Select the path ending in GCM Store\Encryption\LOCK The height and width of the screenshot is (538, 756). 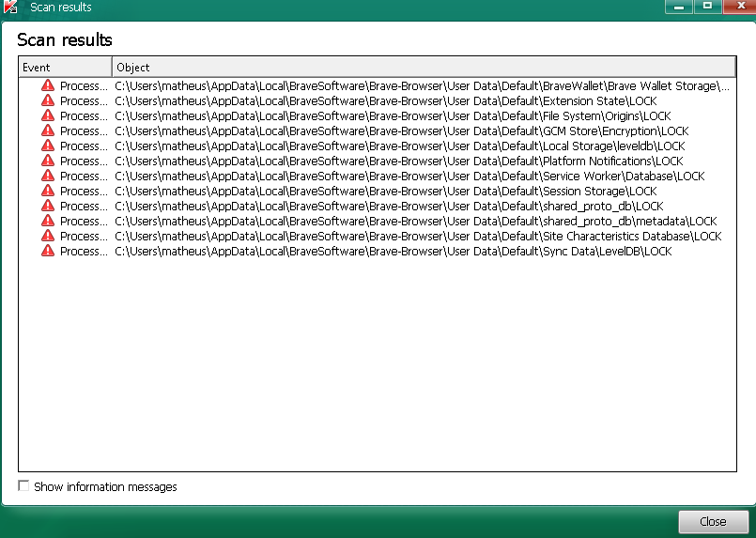pos(402,131)
